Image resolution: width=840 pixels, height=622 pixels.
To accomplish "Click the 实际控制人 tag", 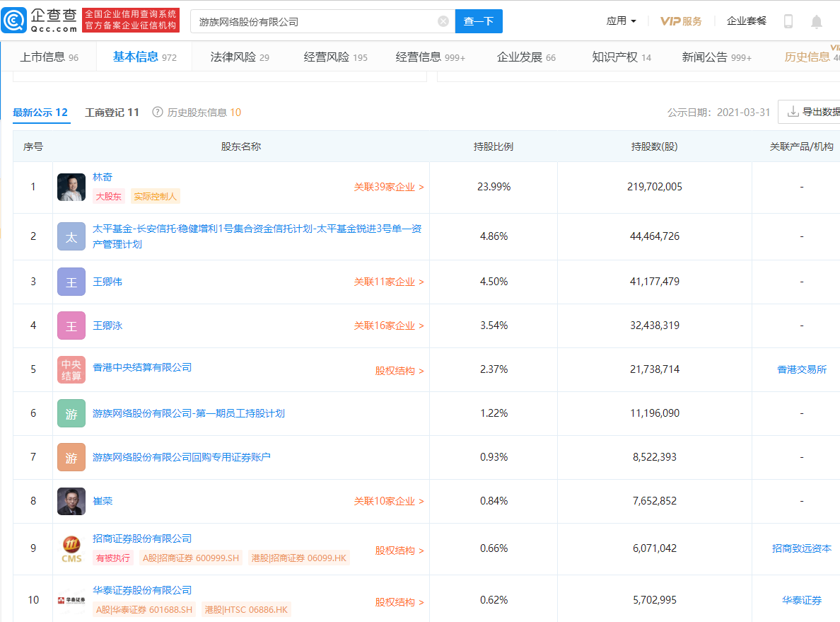I will coord(156,197).
